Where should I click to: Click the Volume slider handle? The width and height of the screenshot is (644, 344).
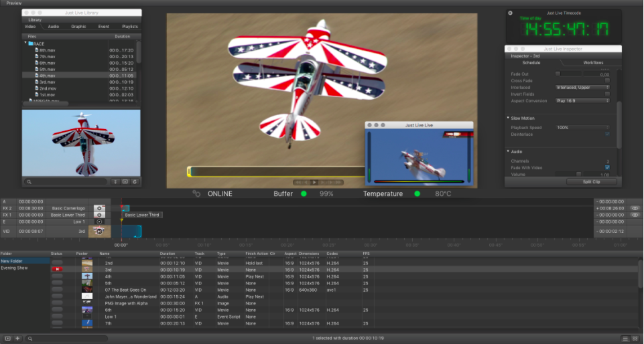point(579,175)
